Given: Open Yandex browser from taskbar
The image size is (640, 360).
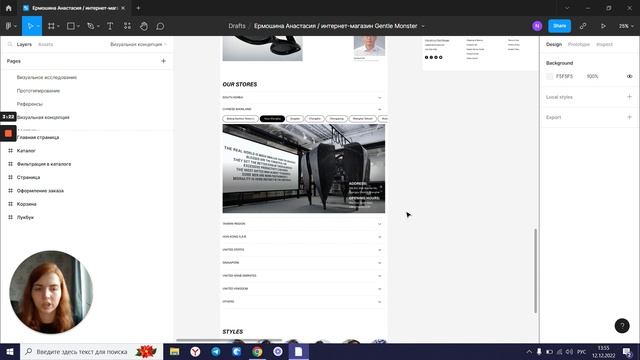Looking at the screenshot, I should (195, 351).
